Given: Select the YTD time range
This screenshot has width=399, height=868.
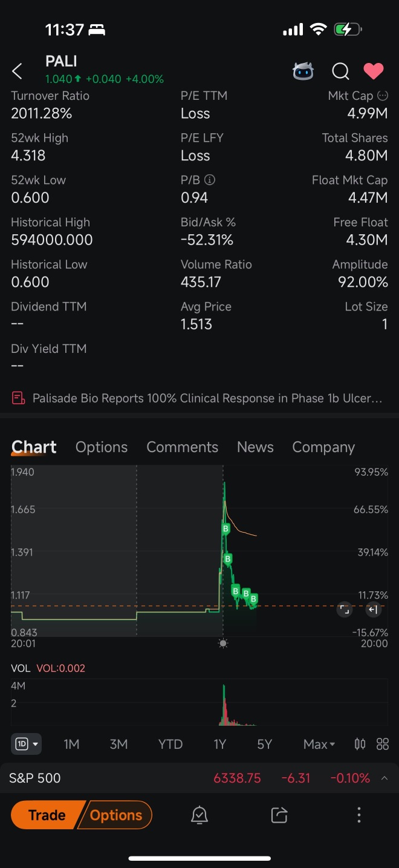Looking at the screenshot, I should pyautogui.click(x=170, y=744).
